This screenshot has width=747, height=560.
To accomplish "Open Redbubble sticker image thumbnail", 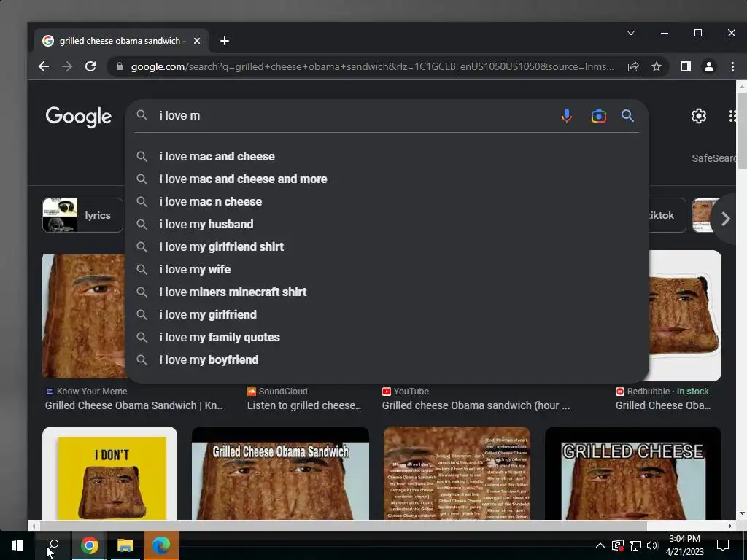I will point(685,316).
